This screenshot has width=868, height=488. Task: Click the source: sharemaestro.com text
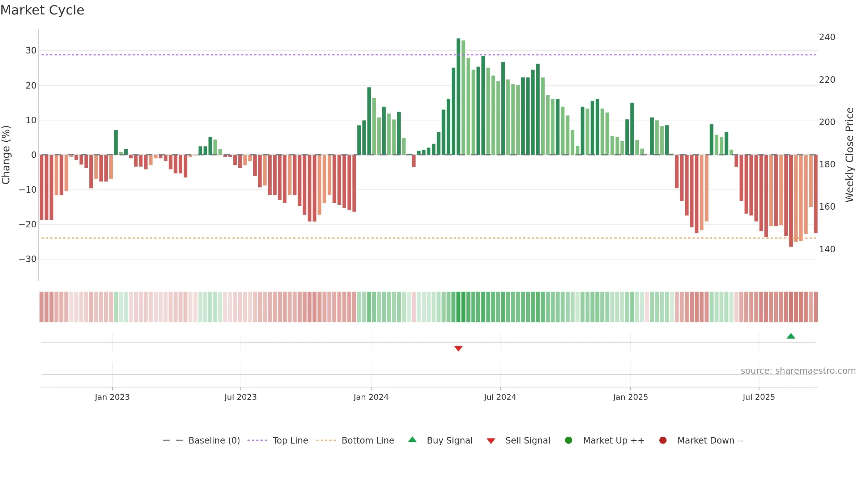(798, 371)
